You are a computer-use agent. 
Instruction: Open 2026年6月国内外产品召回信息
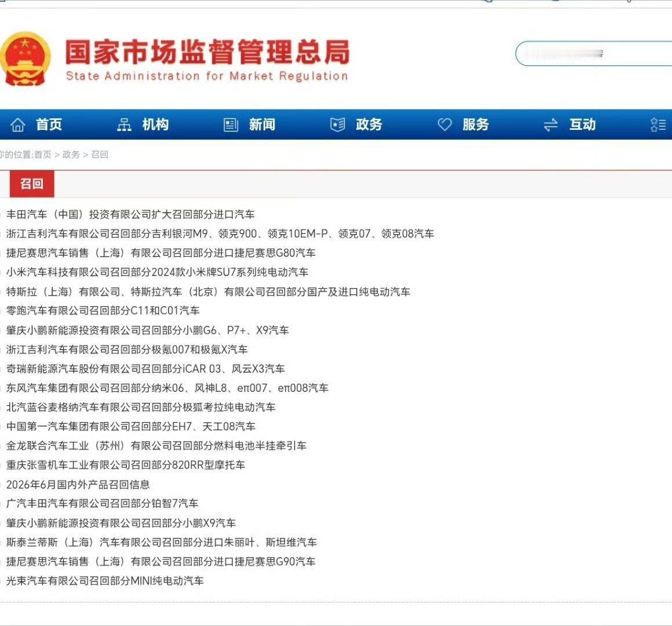point(78,485)
